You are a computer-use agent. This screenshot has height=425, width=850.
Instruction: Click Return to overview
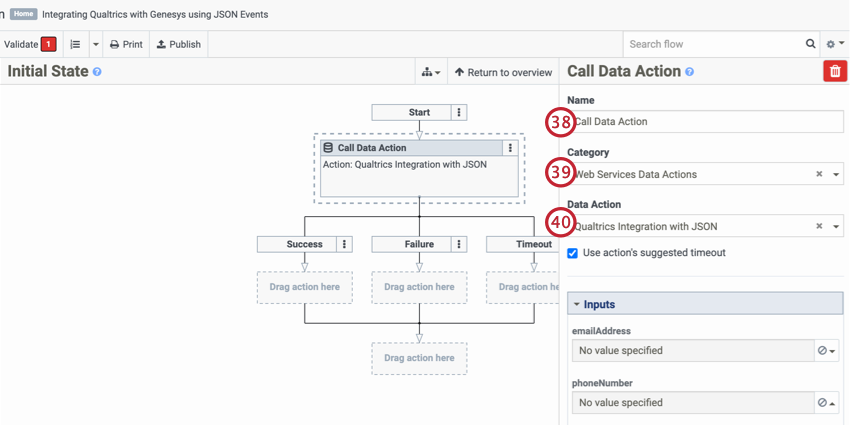pos(503,72)
